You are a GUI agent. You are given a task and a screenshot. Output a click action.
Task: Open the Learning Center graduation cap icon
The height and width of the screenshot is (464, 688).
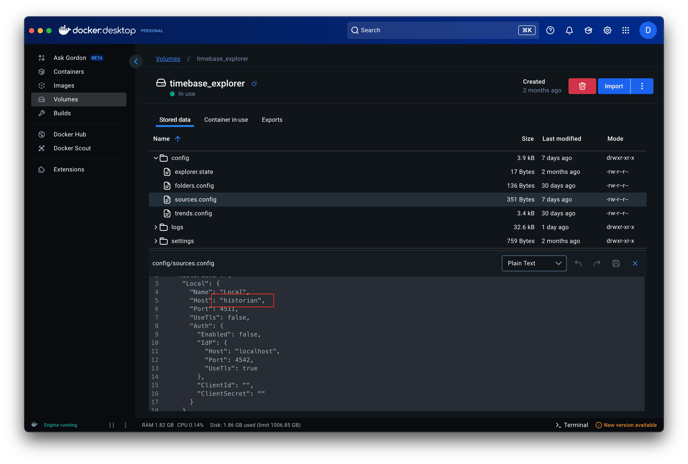click(588, 30)
